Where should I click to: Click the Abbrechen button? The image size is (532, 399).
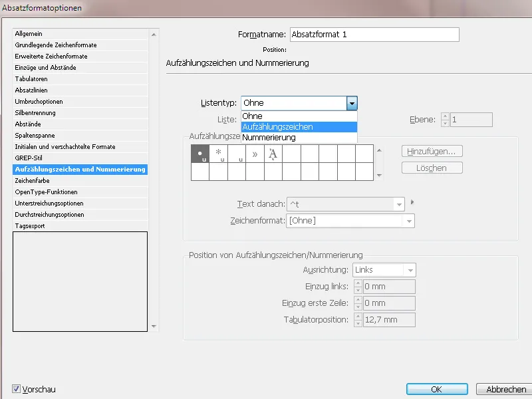[506, 389]
